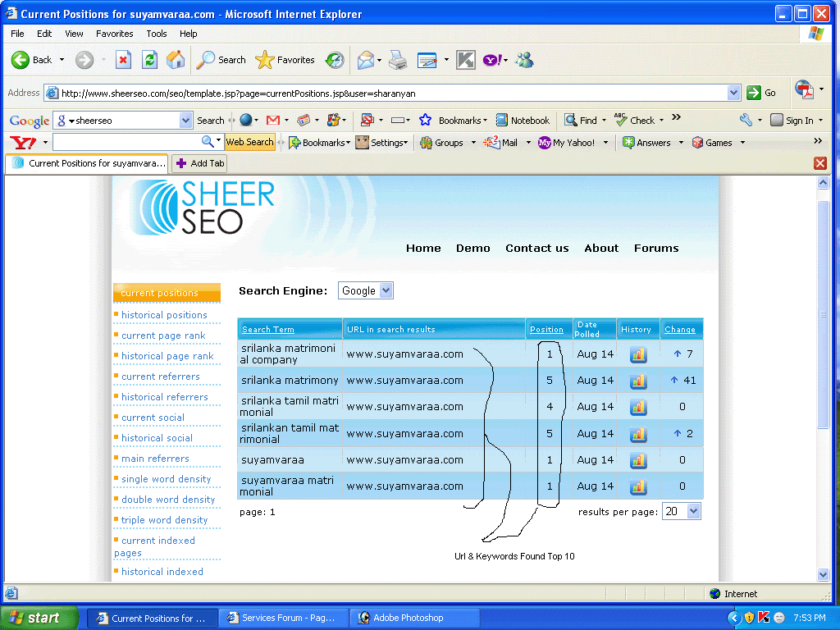This screenshot has height=630, width=840.
Task: Open the View menu
Action: click(x=74, y=33)
